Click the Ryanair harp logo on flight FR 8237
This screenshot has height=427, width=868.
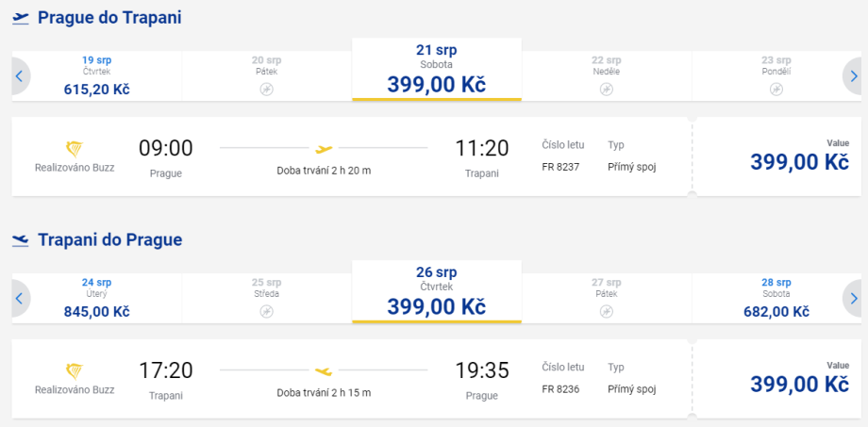(x=75, y=149)
